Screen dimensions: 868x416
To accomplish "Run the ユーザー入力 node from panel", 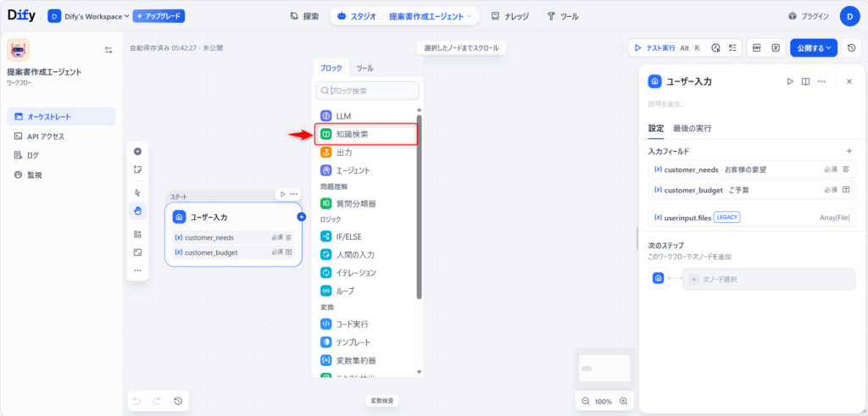I will pyautogui.click(x=789, y=81).
